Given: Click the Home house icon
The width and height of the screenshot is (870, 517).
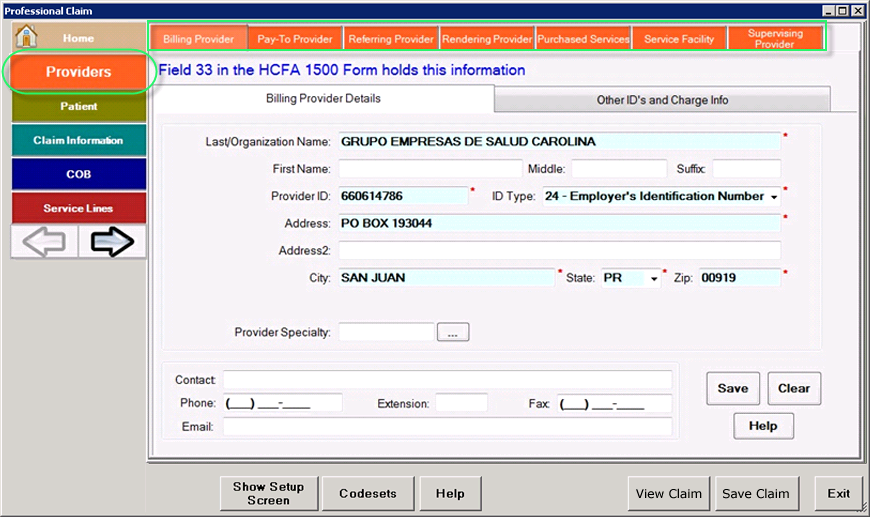Looking at the screenshot, I should coord(27,37).
